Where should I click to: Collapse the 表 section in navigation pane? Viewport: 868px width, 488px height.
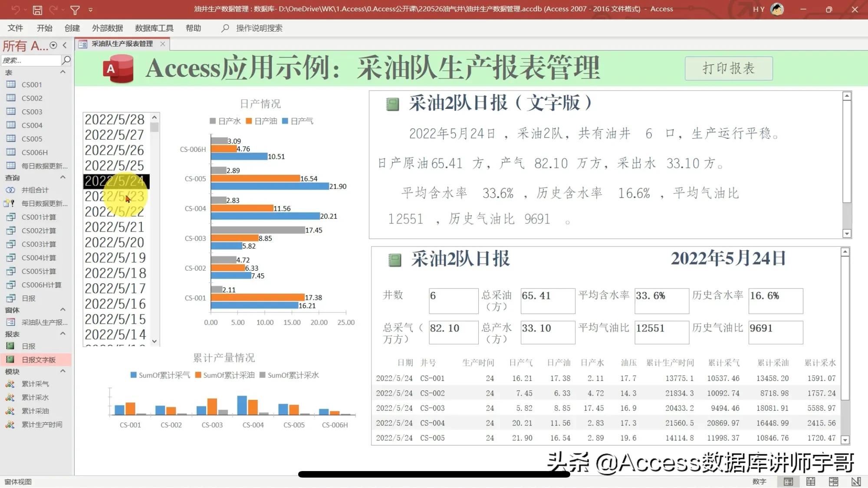tap(63, 72)
